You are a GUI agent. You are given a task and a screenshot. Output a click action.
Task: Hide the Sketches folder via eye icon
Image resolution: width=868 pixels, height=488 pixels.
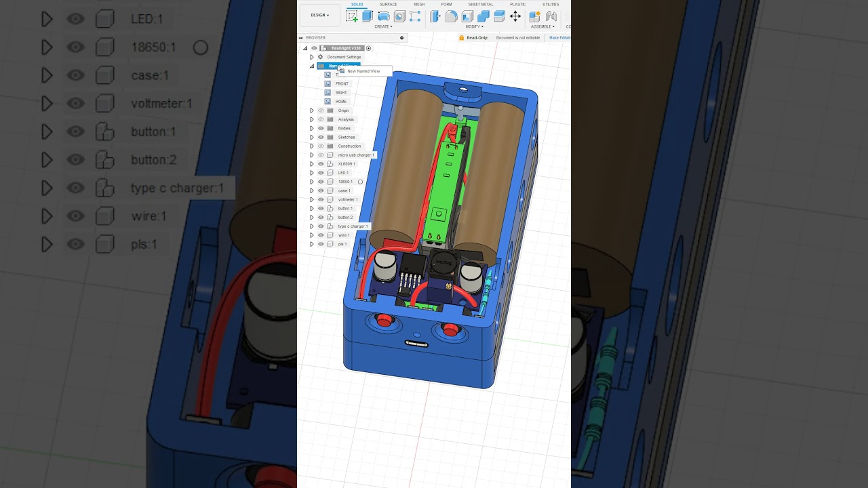pyautogui.click(x=321, y=137)
